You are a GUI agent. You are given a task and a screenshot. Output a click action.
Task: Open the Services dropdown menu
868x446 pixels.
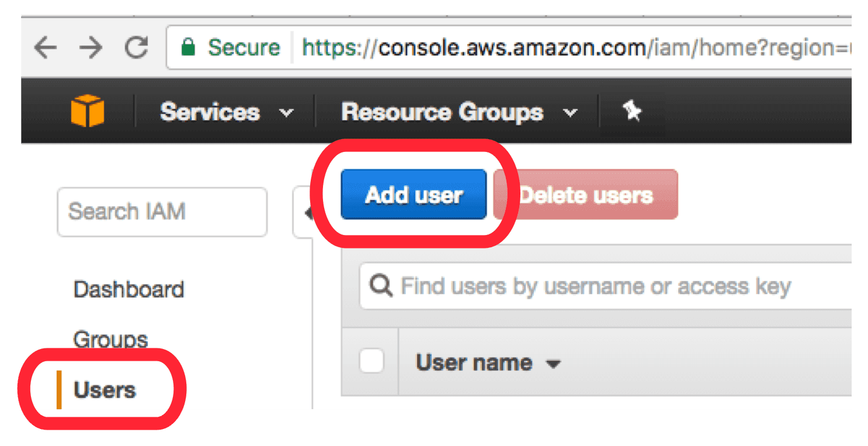227,112
